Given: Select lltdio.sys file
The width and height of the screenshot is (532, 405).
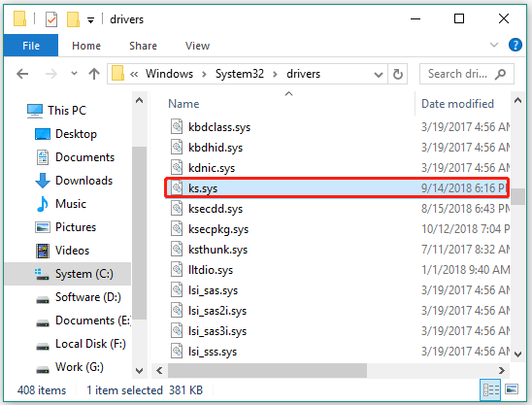Looking at the screenshot, I should coord(211,270).
